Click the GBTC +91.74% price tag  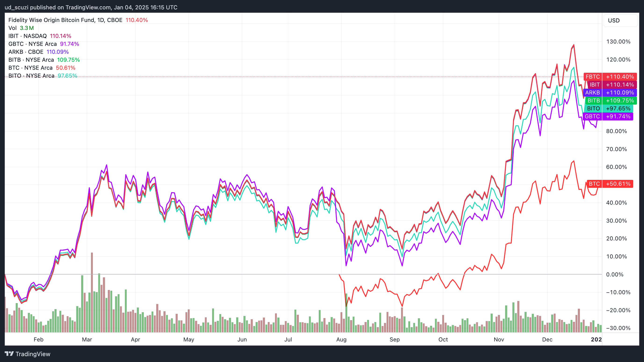(x=609, y=116)
